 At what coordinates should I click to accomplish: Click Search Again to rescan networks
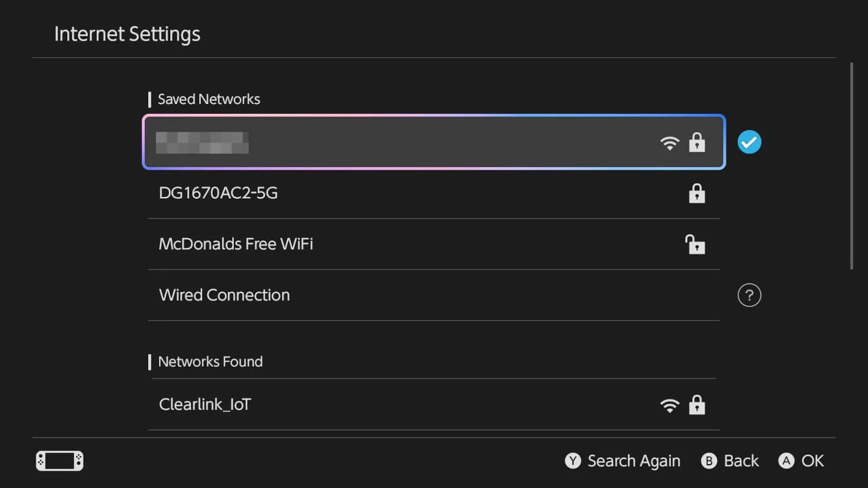(634, 461)
